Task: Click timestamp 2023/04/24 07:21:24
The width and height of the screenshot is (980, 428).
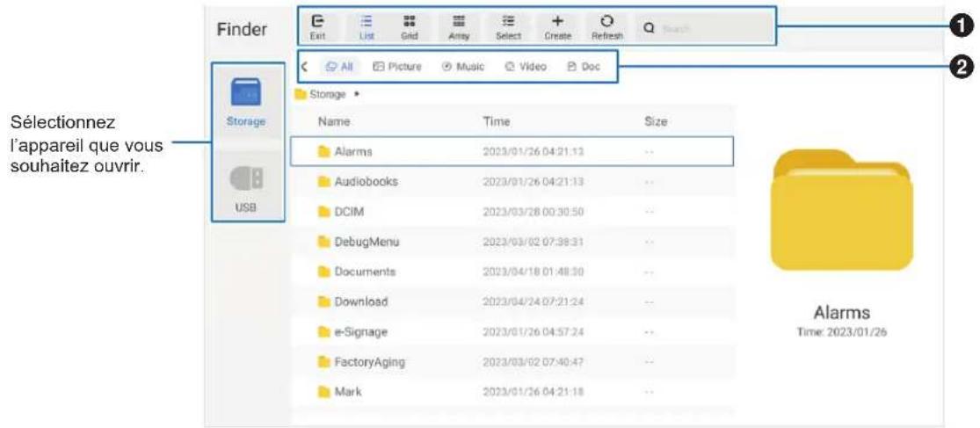Action: pos(534,301)
